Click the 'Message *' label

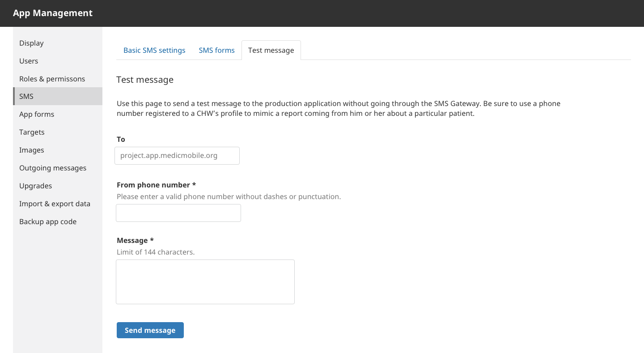click(135, 240)
